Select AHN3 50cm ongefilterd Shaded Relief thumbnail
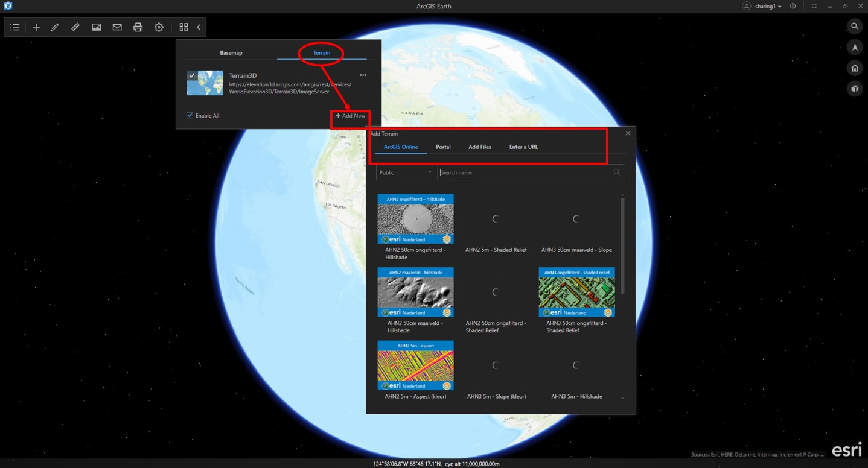Screen dimensions: 868x468 (x=576, y=292)
